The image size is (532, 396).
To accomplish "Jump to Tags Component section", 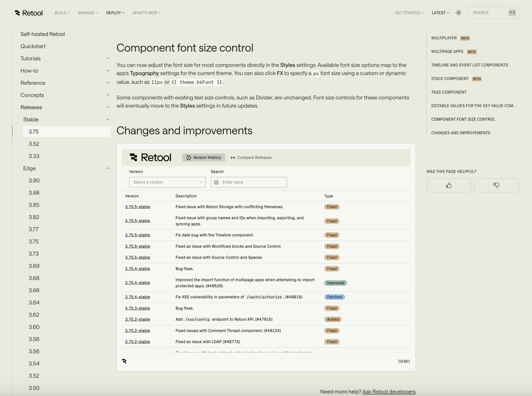I will tap(449, 92).
